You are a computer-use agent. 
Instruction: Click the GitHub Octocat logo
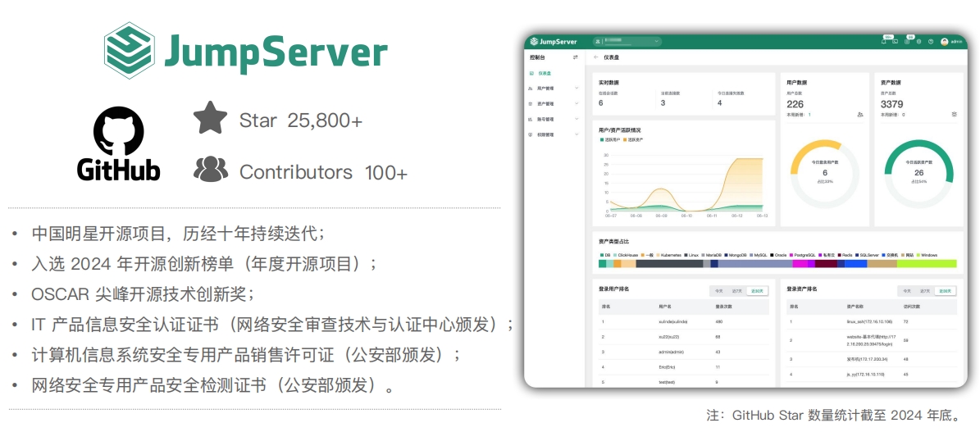pyautogui.click(x=119, y=131)
